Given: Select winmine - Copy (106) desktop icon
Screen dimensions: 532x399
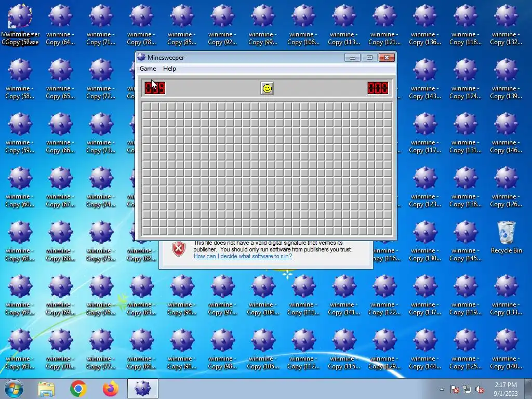Looking at the screenshot, I should click(x=303, y=25).
